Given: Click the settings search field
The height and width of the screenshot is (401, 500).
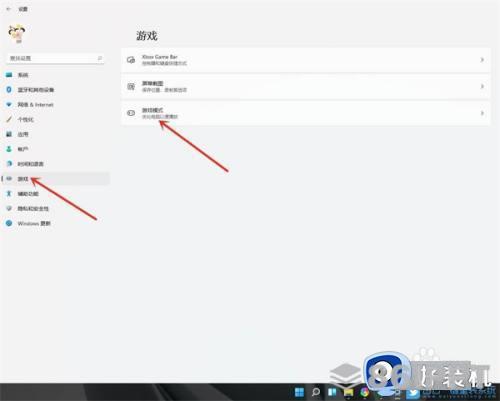Looking at the screenshot, I should click(x=55, y=58).
